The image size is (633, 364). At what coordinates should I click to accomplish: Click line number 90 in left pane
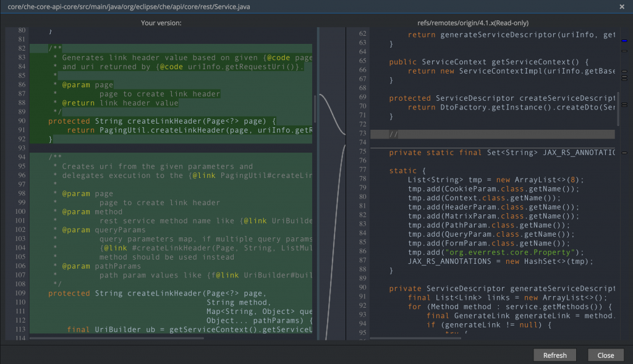coord(22,121)
